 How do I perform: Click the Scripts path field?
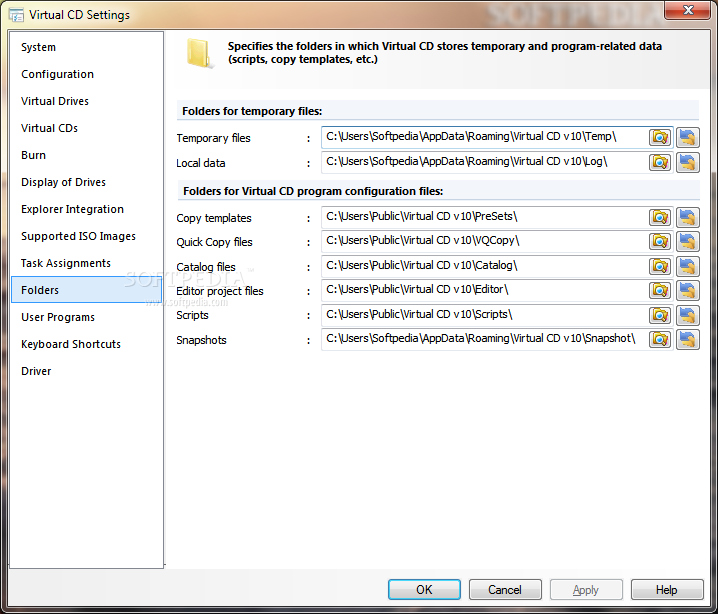(484, 315)
